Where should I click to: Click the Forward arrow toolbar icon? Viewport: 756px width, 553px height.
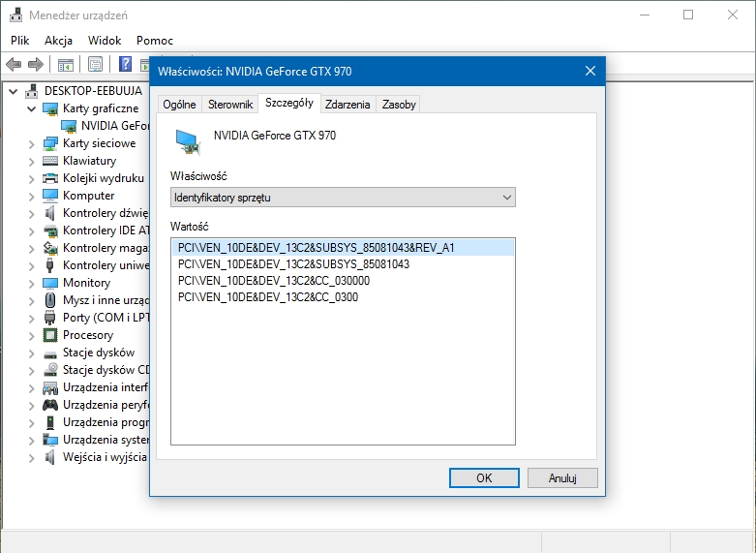click(x=36, y=64)
